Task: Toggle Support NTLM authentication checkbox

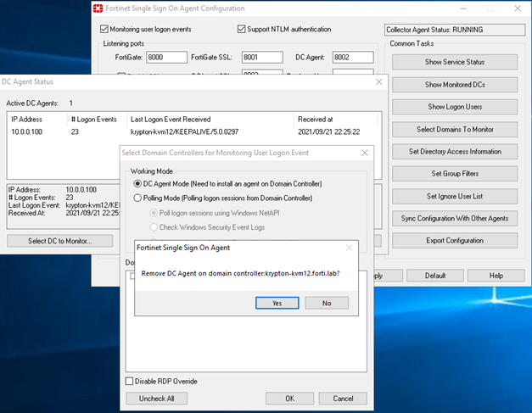Action: point(241,29)
